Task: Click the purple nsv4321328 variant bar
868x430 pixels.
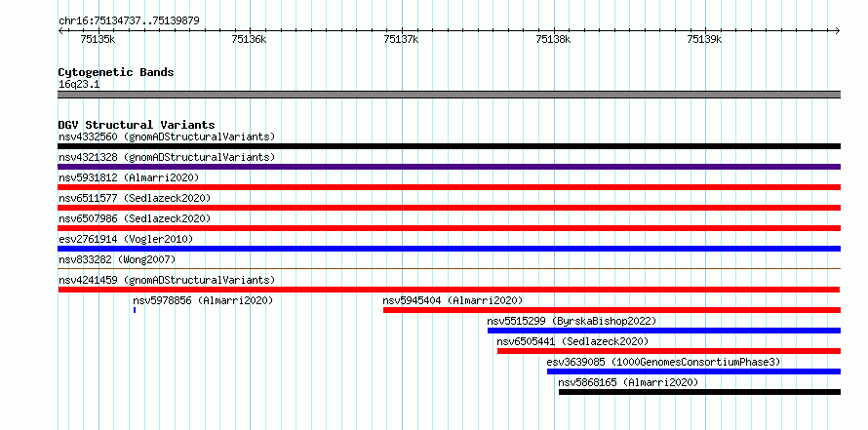Action: pyautogui.click(x=449, y=167)
